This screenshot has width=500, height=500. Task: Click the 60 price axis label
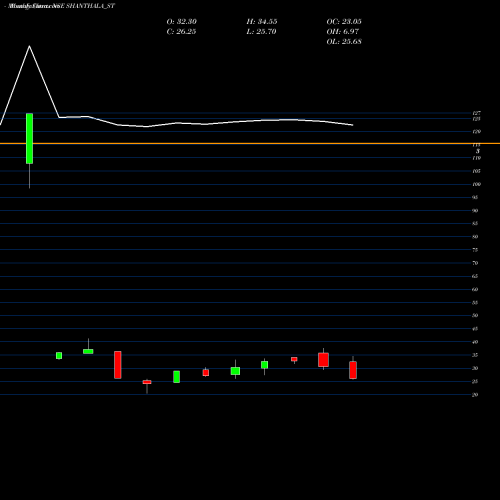pos(475,289)
